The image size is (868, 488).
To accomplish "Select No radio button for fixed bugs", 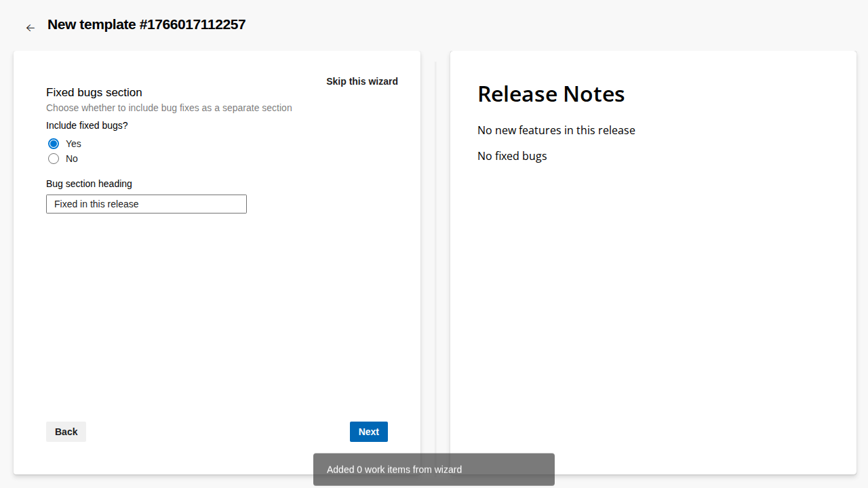I will coord(54,159).
